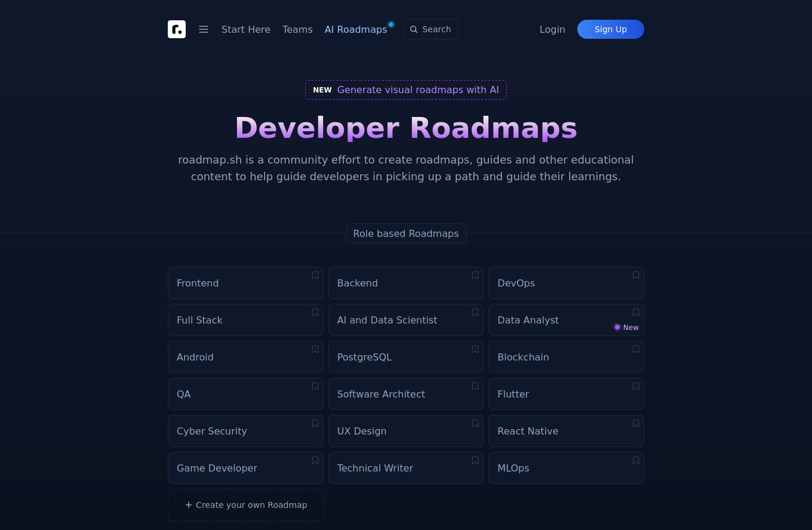Bookmark the Backend roadmap
The height and width of the screenshot is (530, 812).
point(475,275)
